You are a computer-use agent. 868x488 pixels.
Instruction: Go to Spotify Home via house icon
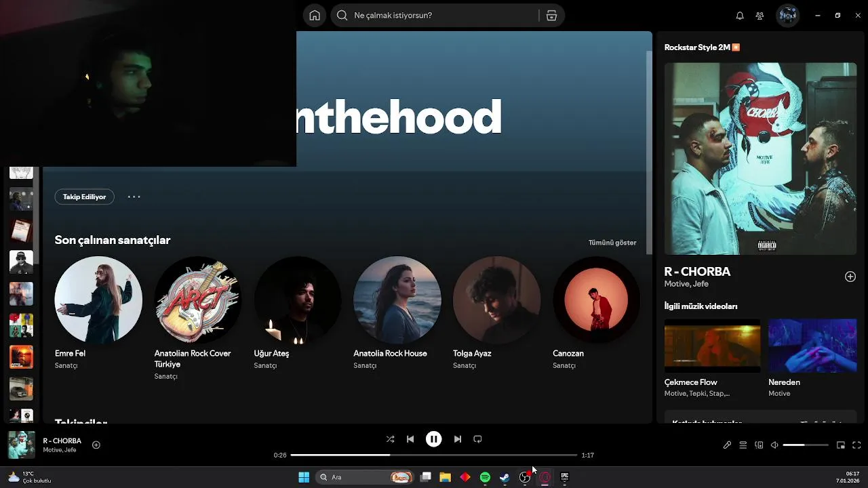315,16
